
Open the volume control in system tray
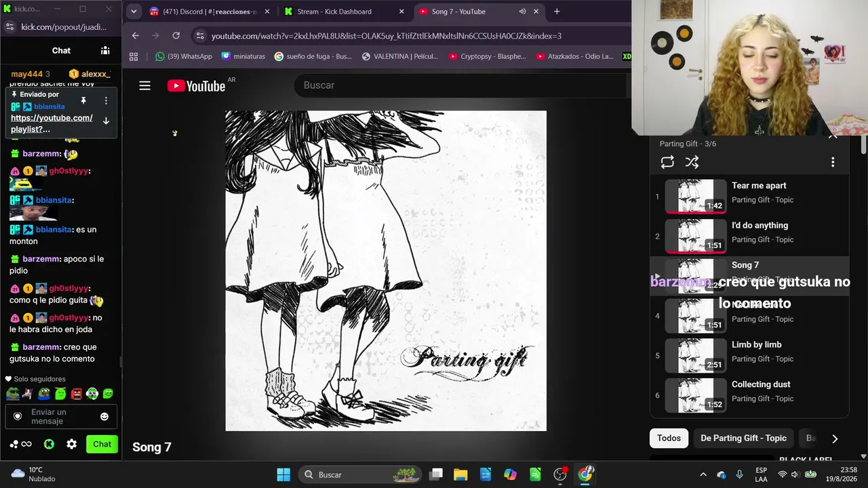tap(795, 474)
